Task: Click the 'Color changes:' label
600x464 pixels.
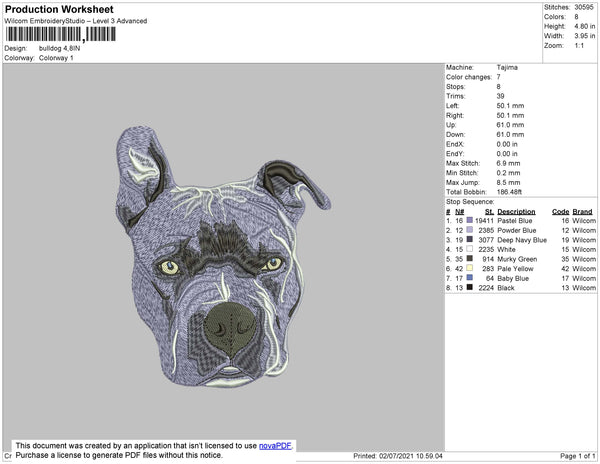Action: (469, 77)
